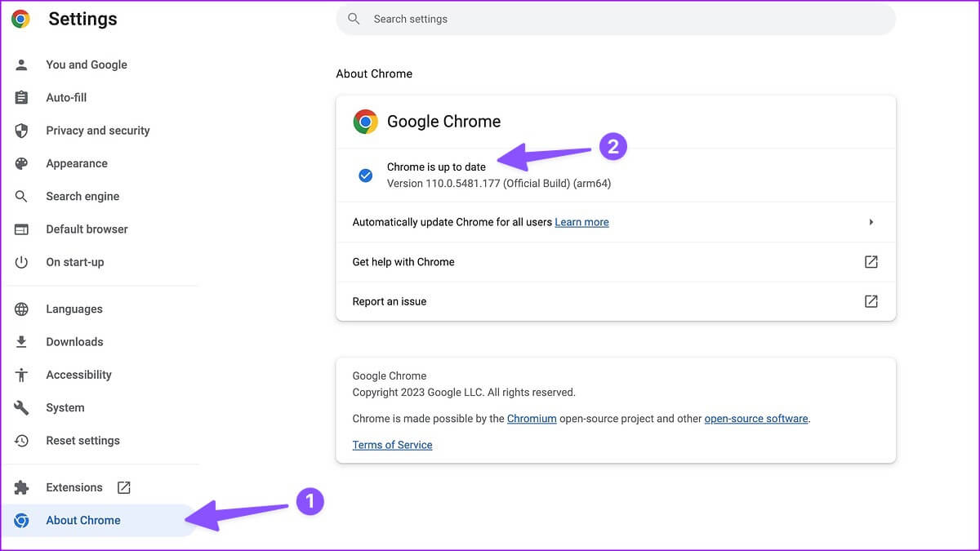Click the Settings page title

coord(82,19)
